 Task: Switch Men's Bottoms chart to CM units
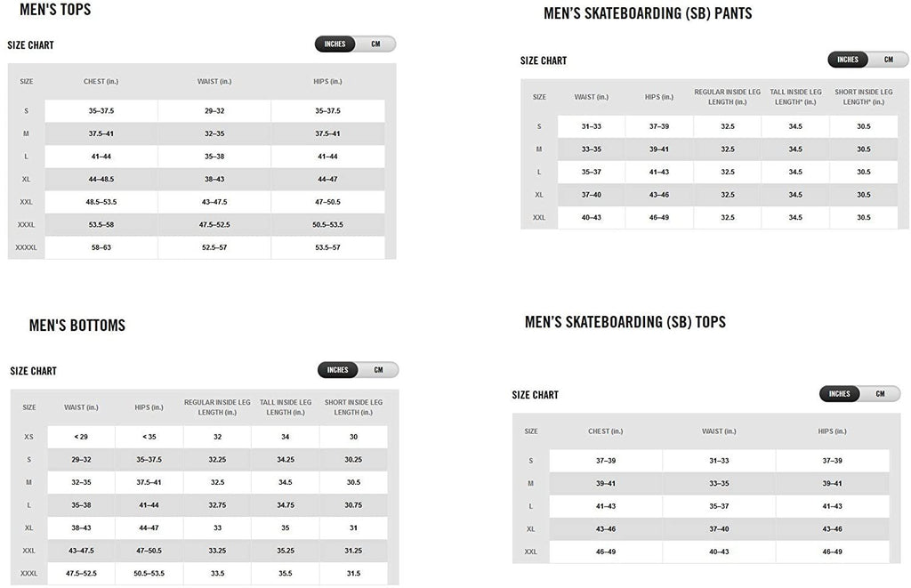pyautogui.click(x=379, y=369)
